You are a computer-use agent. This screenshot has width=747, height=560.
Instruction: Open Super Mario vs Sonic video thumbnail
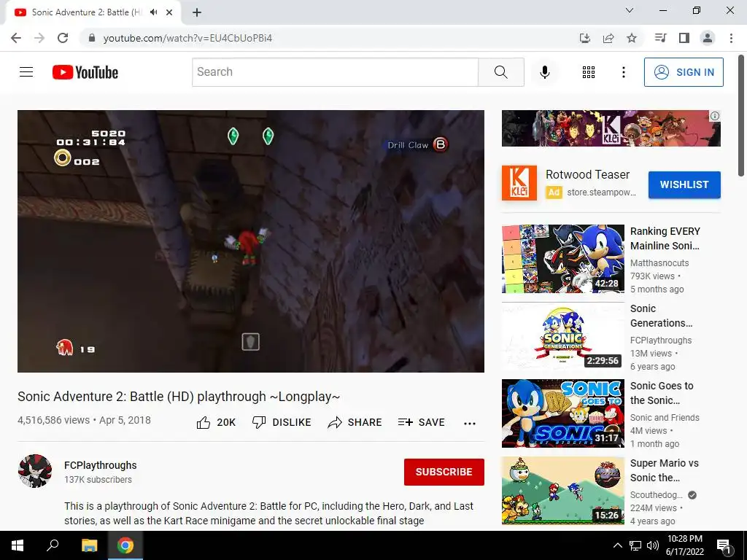point(562,491)
